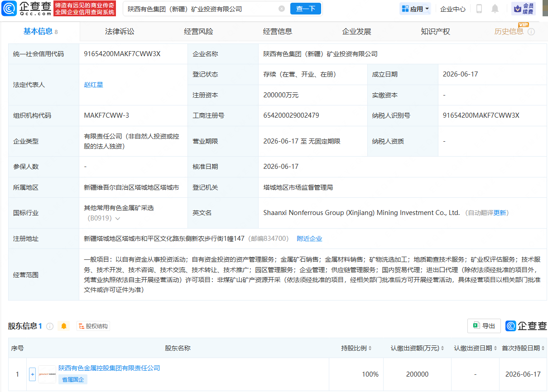548x392 pixels.
Task: Open 陕西有色金属控股集团有限责任公司 shareholder link
Action: coord(109,368)
